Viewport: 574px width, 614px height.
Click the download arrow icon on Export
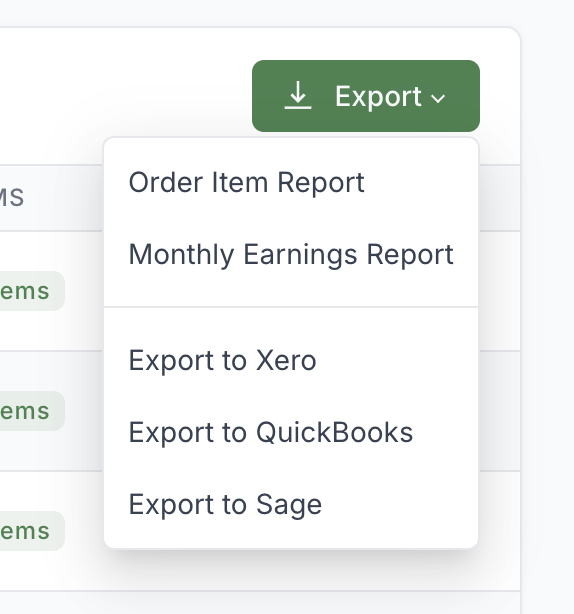click(x=298, y=95)
